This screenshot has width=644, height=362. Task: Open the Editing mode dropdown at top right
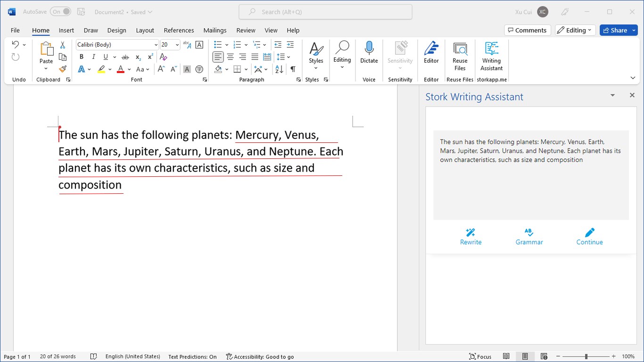click(x=575, y=30)
